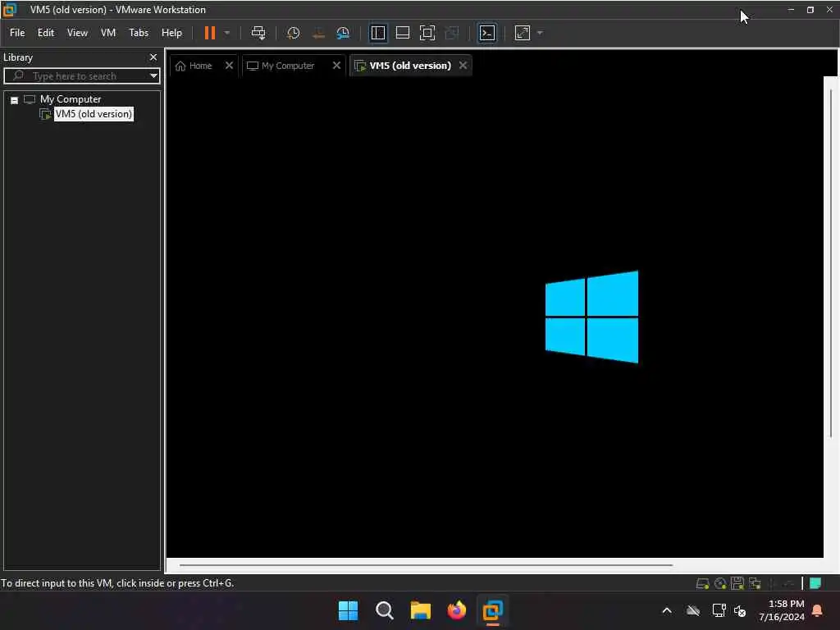Close the VM5 (old version) tab
The height and width of the screenshot is (630, 840).
coord(463,65)
